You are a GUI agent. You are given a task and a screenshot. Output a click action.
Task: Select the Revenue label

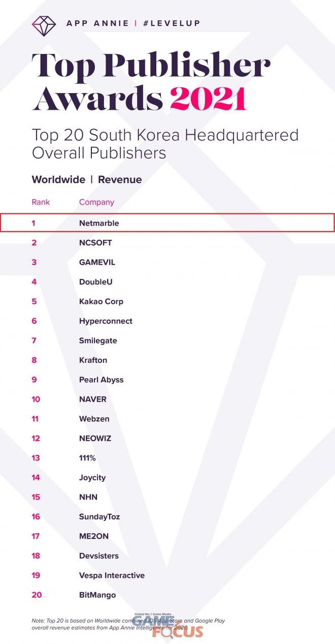click(120, 179)
